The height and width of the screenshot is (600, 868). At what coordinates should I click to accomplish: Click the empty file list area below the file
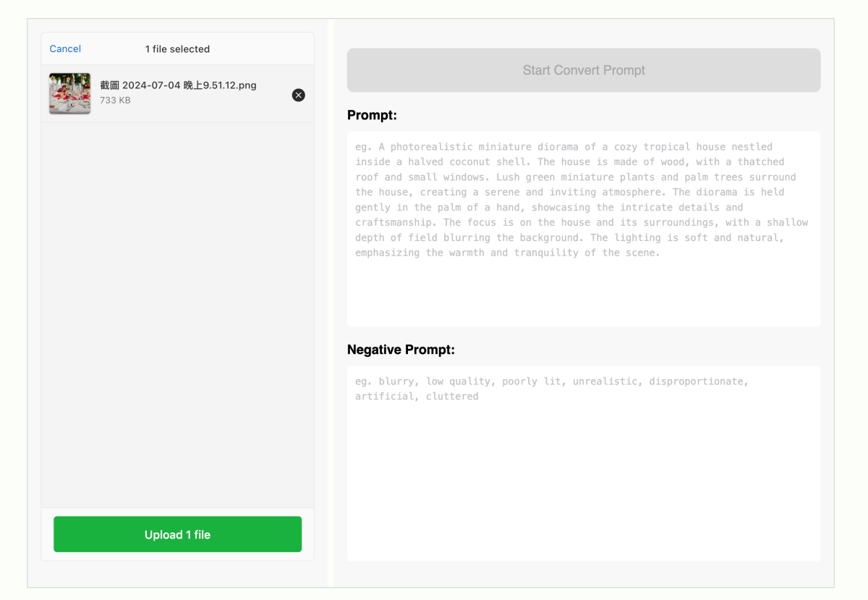tap(177, 311)
